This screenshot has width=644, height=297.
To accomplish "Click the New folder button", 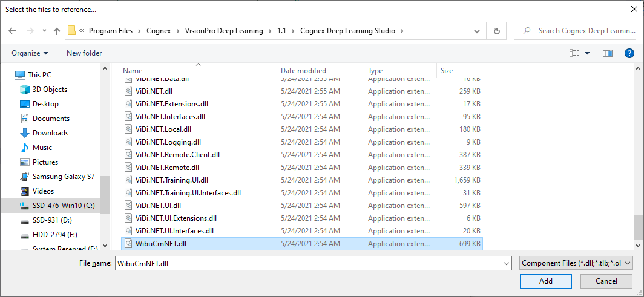I will [x=84, y=53].
